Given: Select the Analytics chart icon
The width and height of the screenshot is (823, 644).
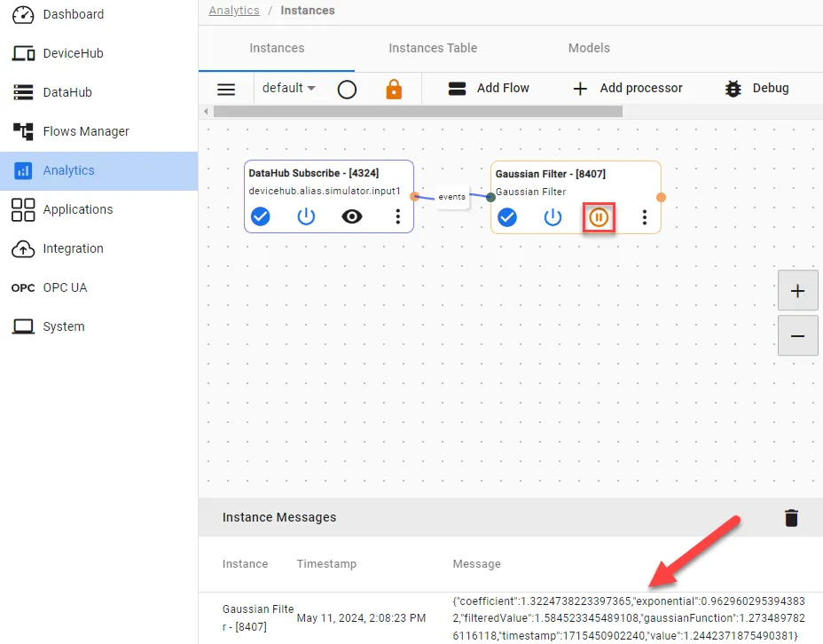Looking at the screenshot, I should point(23,170).
